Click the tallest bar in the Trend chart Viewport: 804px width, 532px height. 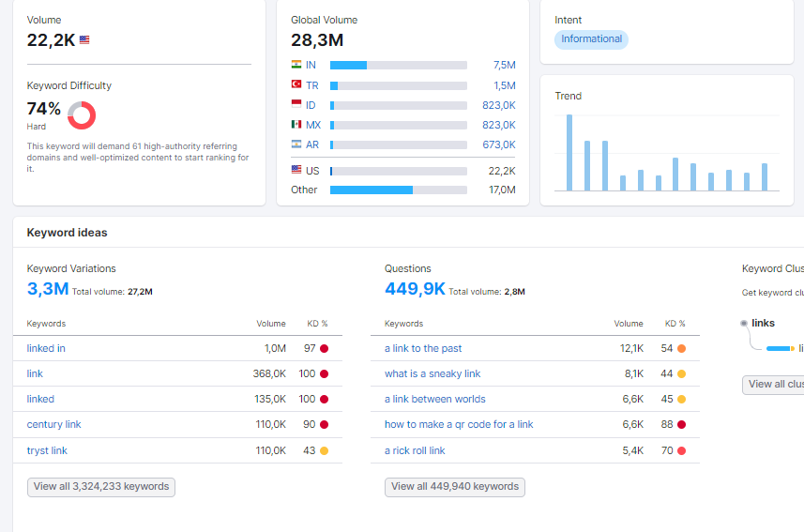point(569,153)
